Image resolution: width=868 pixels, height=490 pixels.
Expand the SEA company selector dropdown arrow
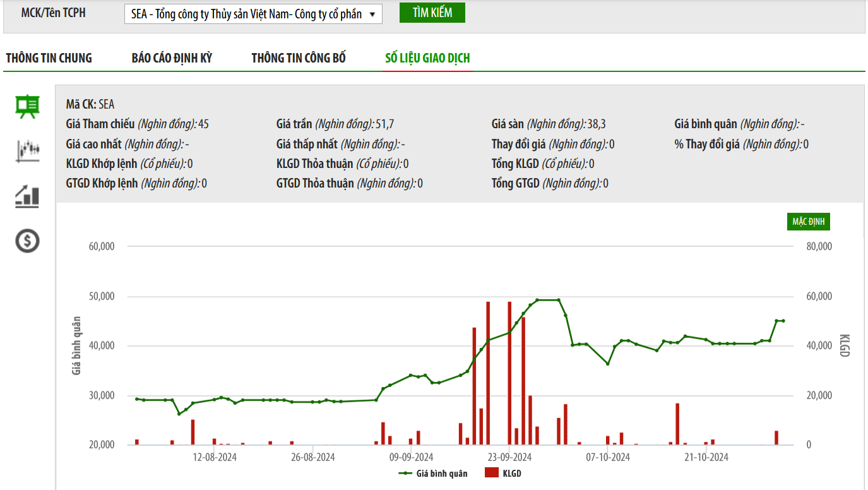(x=372, y=14)
